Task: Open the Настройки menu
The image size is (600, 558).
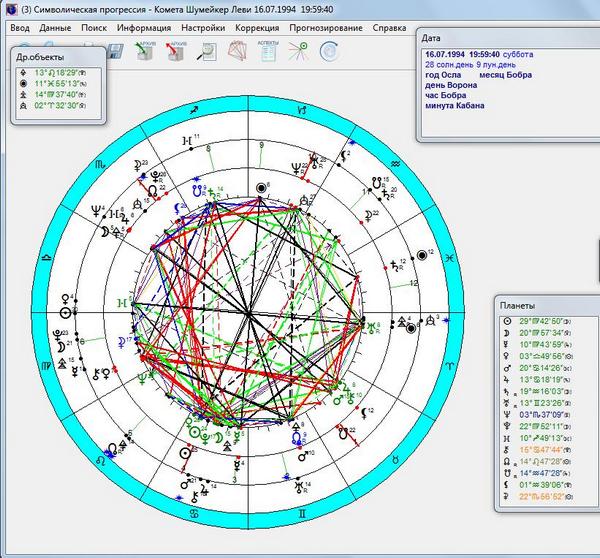Action: (203, 28)
